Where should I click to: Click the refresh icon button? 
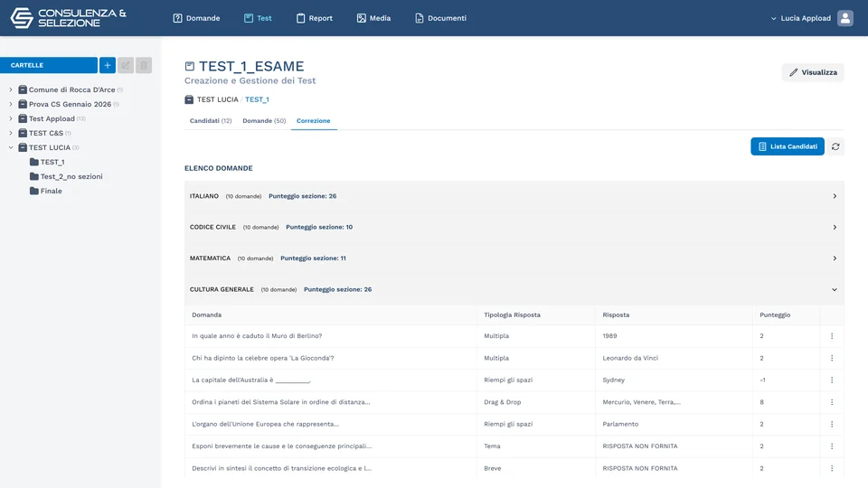tap(835, 146)
